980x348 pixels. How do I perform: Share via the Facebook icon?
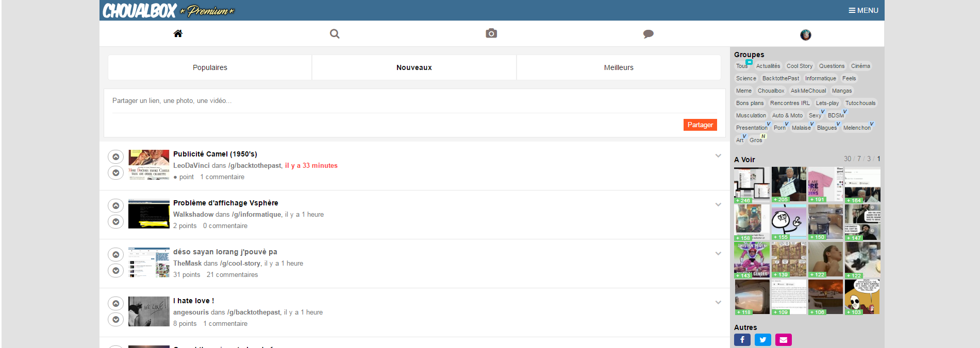point(742,340)
